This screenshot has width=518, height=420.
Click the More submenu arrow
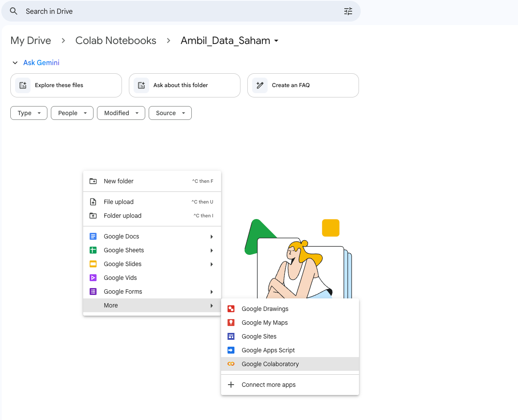212,306
